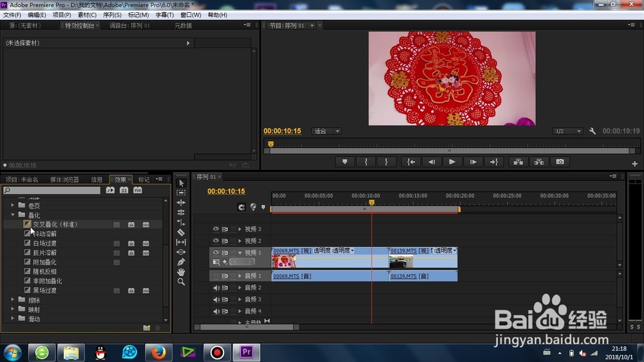Select the Razor tool
Viewport: 644px width, 362px height.
[181, 232]
